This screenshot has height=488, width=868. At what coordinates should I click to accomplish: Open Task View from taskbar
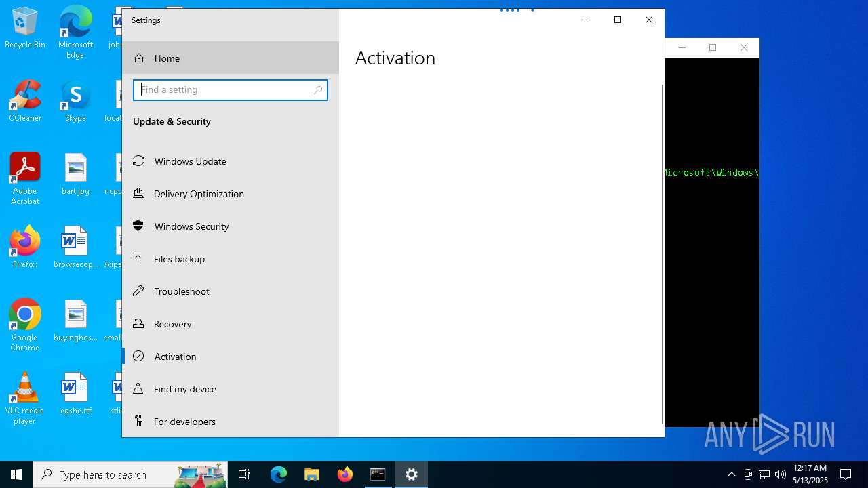[x=244, y=474]
